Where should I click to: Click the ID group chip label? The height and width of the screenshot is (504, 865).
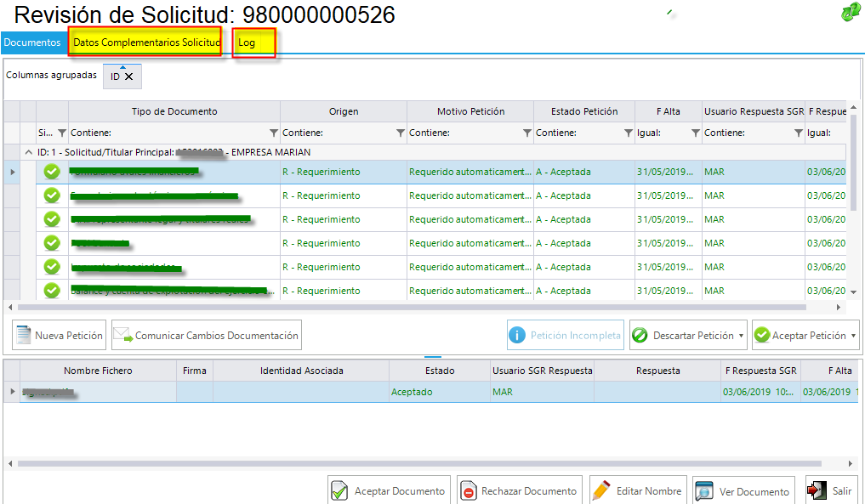115,76
